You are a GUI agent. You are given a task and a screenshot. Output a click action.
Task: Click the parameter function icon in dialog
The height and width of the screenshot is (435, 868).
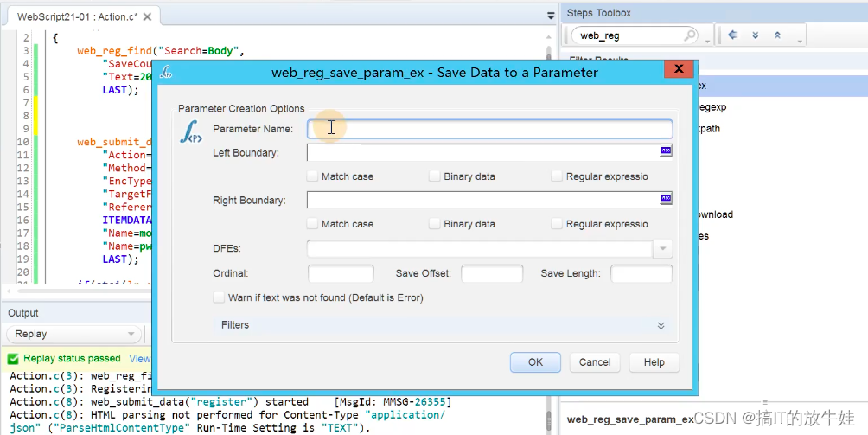click(x=192, y=131)
